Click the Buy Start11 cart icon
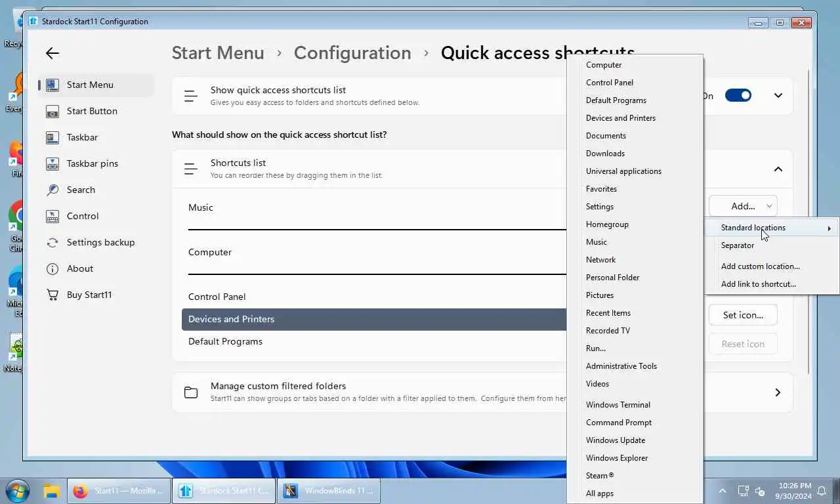Viewport: 840px width, 504px height. [52, 295]
